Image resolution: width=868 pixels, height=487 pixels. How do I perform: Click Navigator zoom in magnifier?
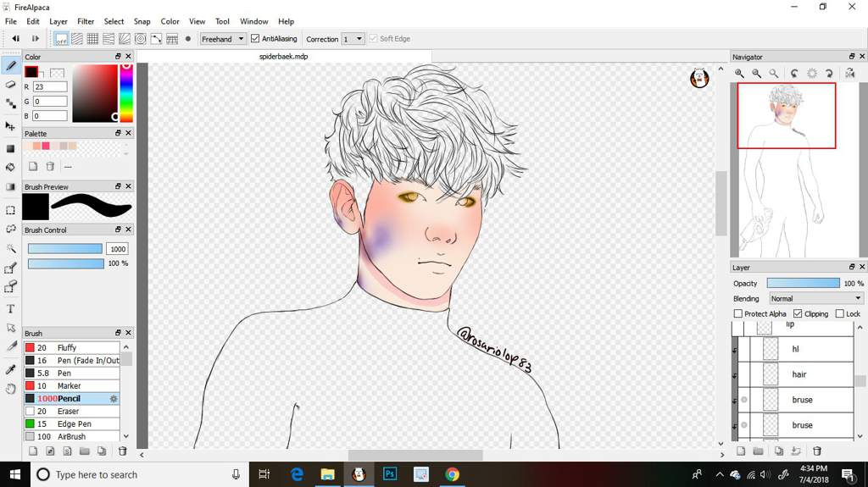click(739, 73)
